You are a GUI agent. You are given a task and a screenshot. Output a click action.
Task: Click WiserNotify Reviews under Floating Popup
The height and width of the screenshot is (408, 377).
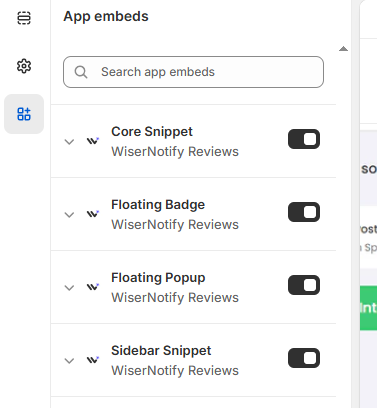[x=175, y=298]
